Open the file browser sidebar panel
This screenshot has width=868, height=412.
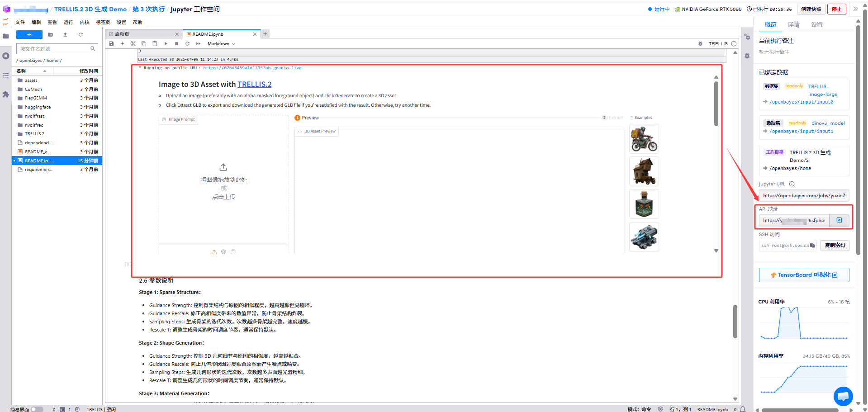(5, 36)
